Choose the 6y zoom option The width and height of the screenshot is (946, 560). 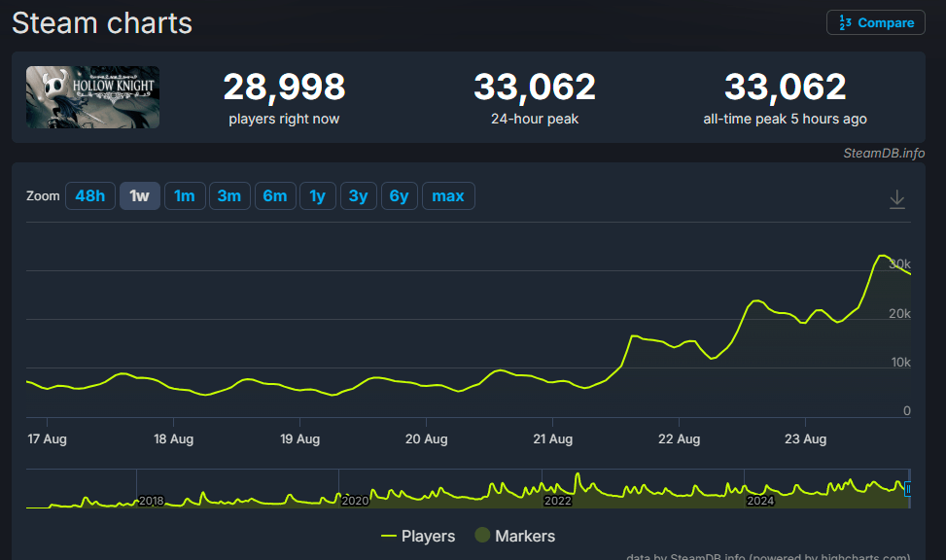coord(399,196)
